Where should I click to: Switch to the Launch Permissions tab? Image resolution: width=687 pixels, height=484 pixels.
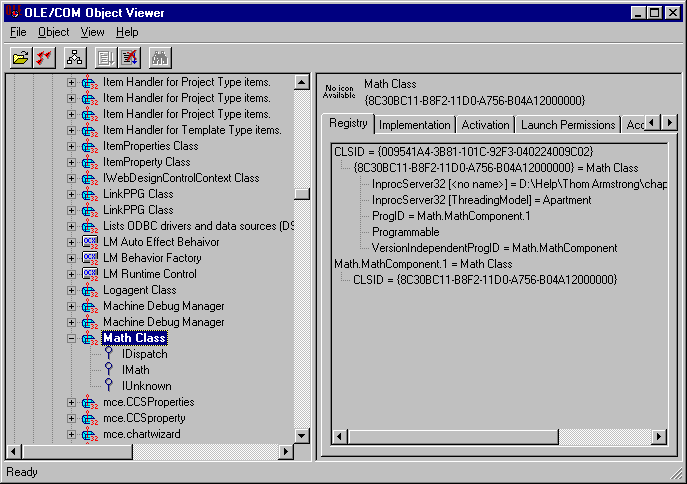567,125
